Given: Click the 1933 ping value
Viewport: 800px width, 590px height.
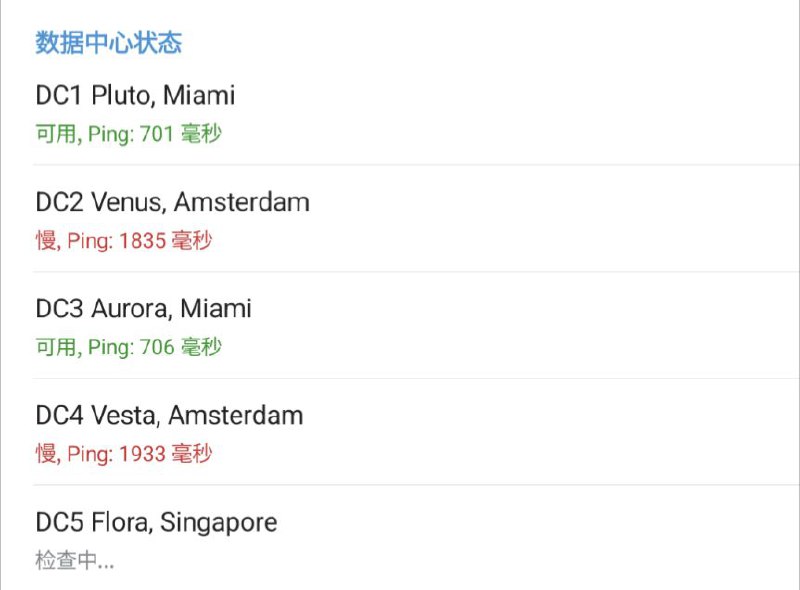Looking at the screenshot, I should click(x=142, y=454).
